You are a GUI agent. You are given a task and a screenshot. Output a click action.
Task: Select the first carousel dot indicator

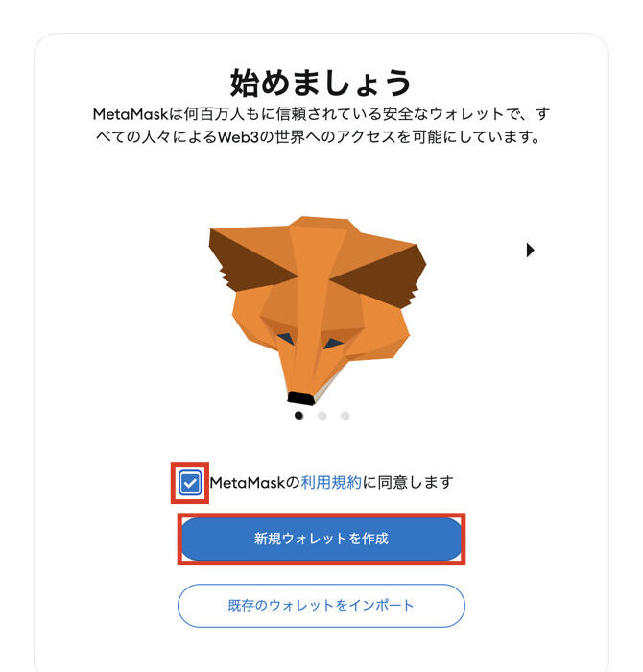pyautogui.click(x=299, y=416)
